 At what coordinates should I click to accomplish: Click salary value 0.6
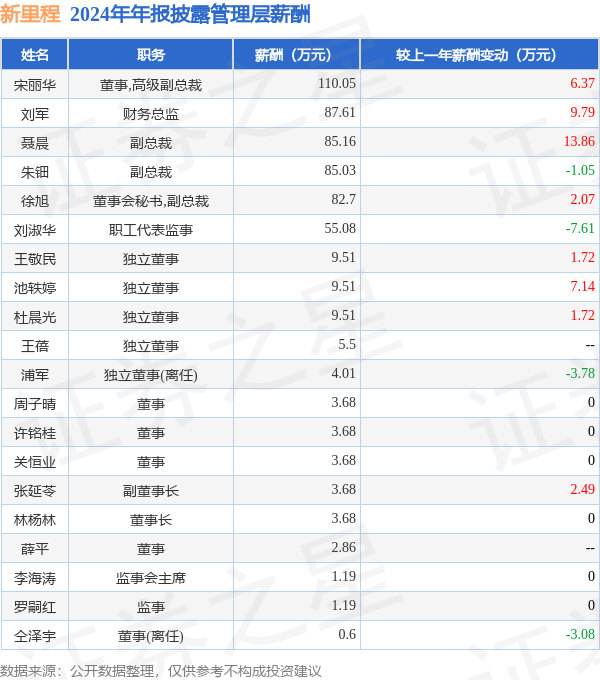(347, 635)
